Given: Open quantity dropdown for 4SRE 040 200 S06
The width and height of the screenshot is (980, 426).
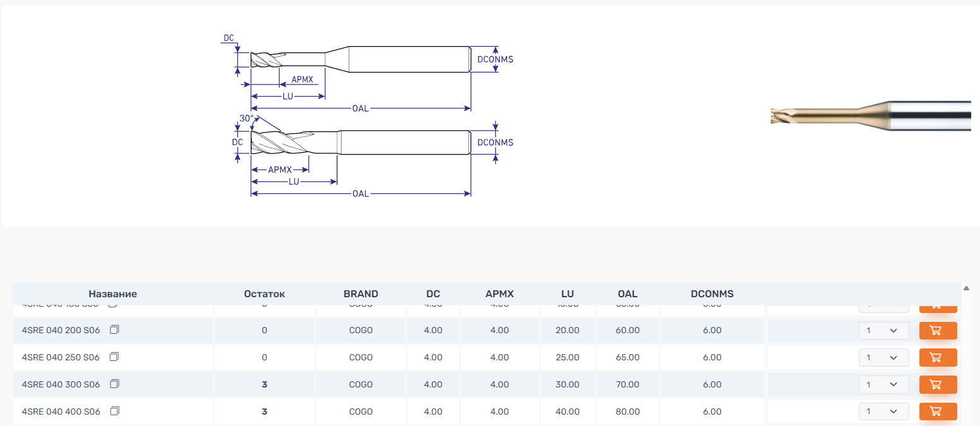Looking at the screenshot, I should pyautogui.click(x=883, y=331).
